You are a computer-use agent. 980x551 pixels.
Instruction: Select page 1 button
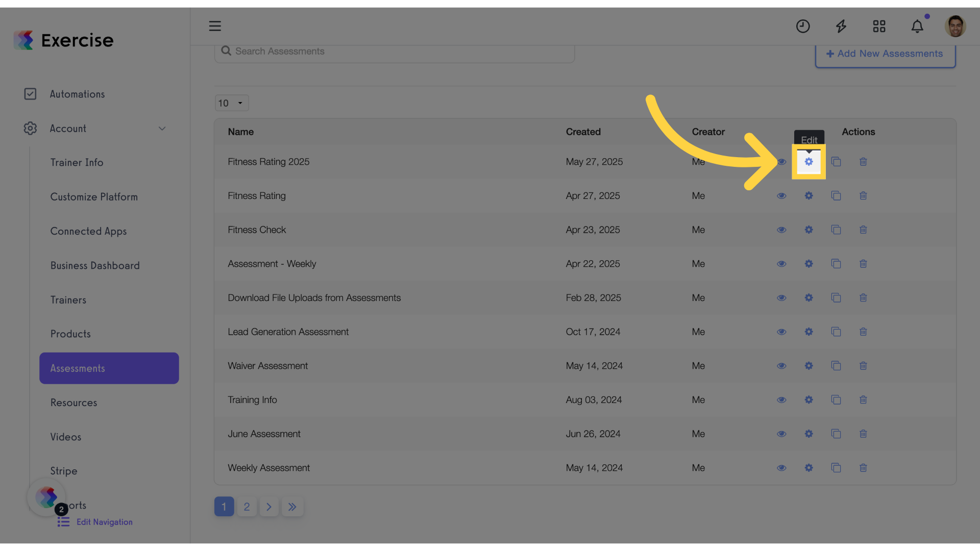(224, 507)
